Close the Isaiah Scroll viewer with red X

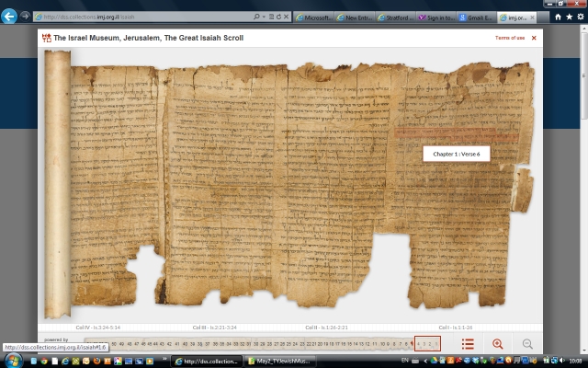[534, 38]
